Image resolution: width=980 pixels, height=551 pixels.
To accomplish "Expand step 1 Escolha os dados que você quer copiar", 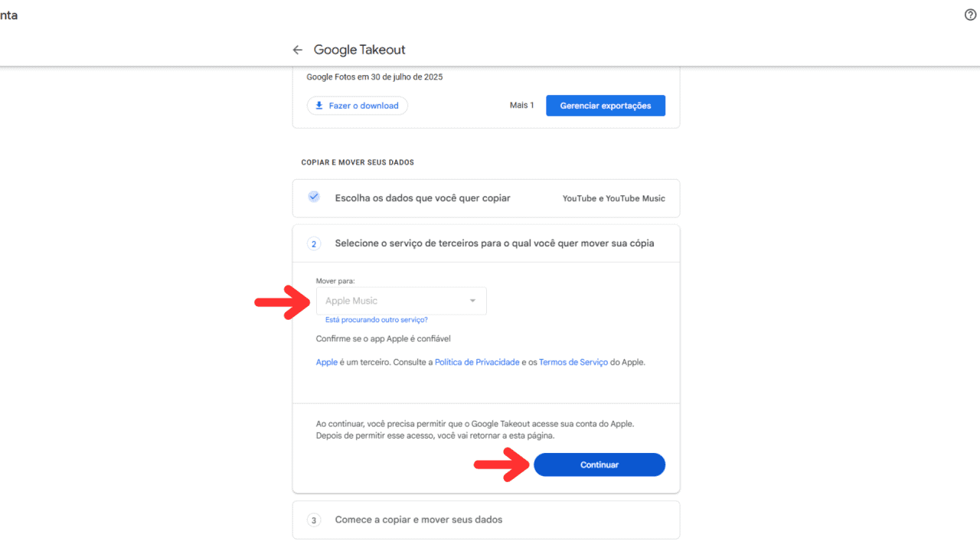I will point(486,198).
